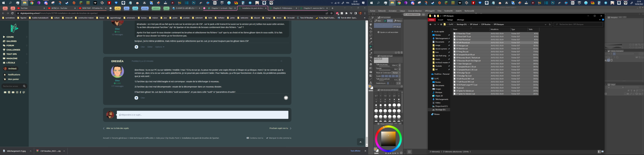Click the back arrow in File Explorer
The height and width of the screenshot is (155, 644).
tap(430, 24)
